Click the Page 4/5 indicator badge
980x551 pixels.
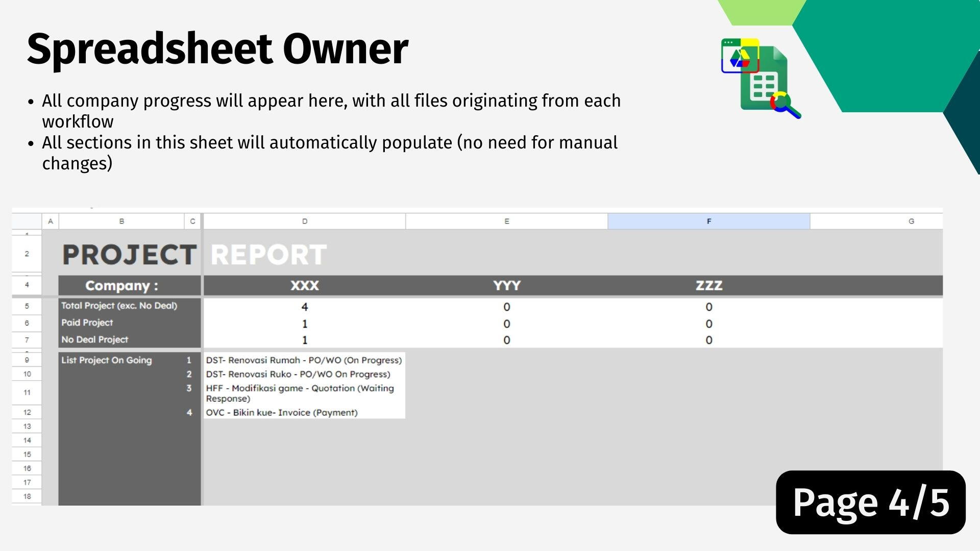click(x=871, y=503)
